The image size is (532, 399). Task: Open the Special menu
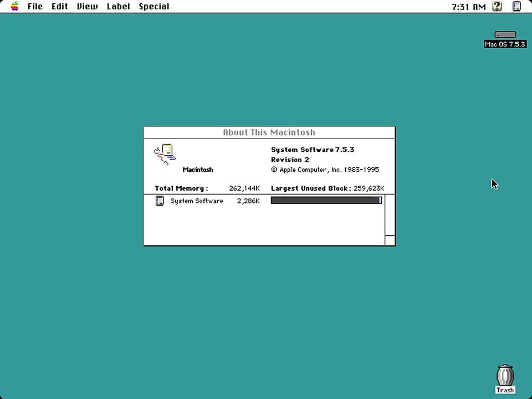point(154,7)
